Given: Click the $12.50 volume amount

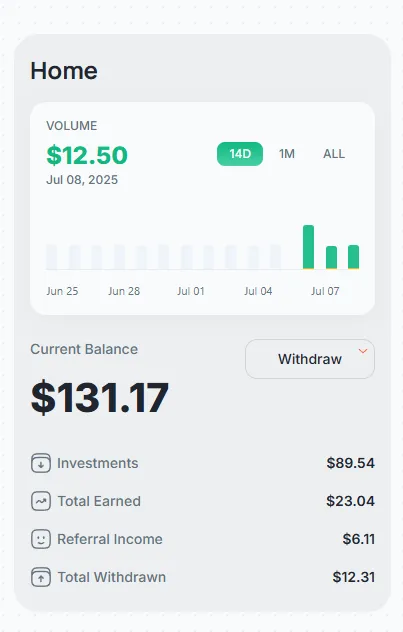Looking at the screenshot, I should tap(87, 155).
